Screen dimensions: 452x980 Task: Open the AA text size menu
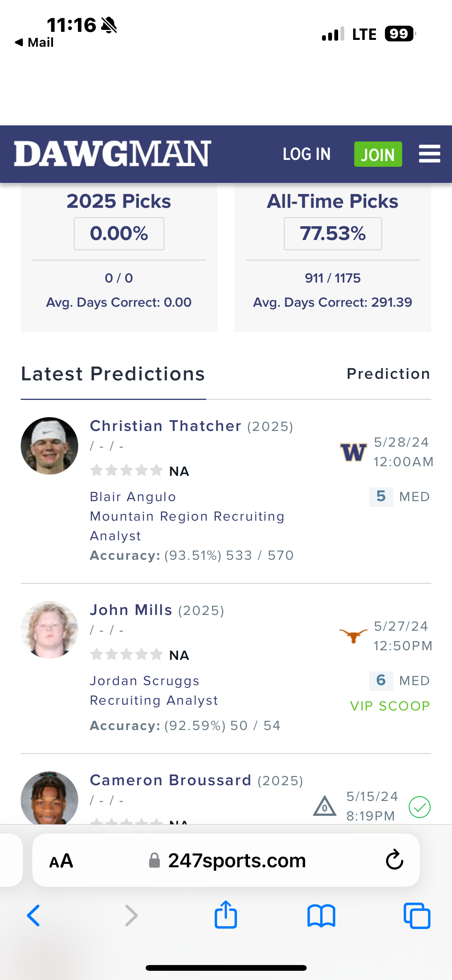coord(61,861)
